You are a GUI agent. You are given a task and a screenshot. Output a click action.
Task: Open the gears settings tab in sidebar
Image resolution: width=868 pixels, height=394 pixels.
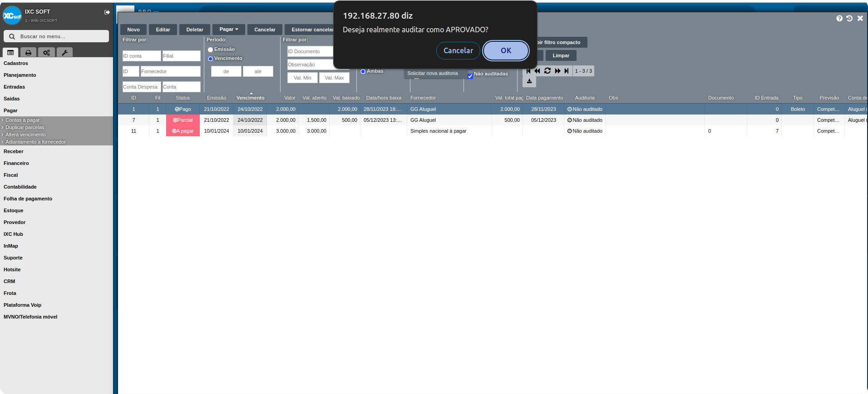click(46, 53)
